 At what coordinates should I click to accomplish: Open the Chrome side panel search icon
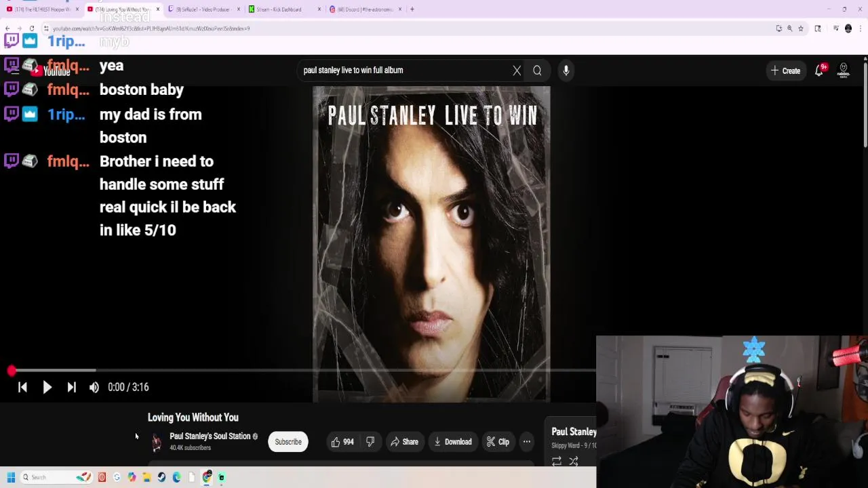tap(818, 28)
